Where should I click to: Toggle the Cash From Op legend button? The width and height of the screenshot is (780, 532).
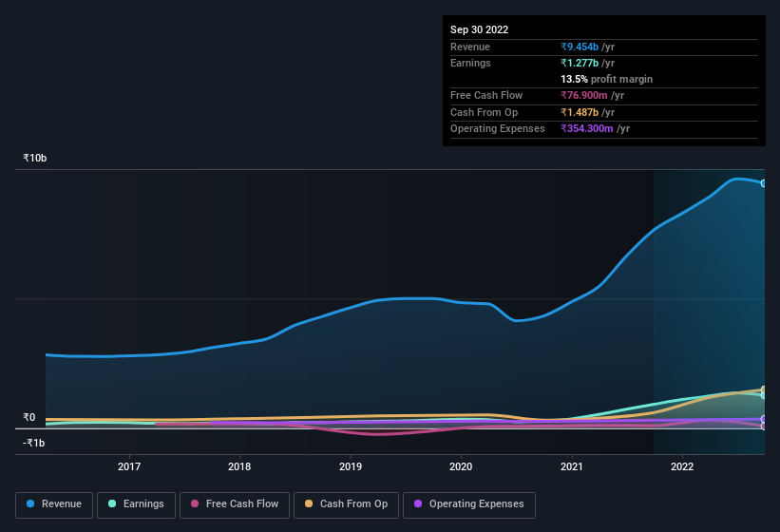[x=346, y=504]
